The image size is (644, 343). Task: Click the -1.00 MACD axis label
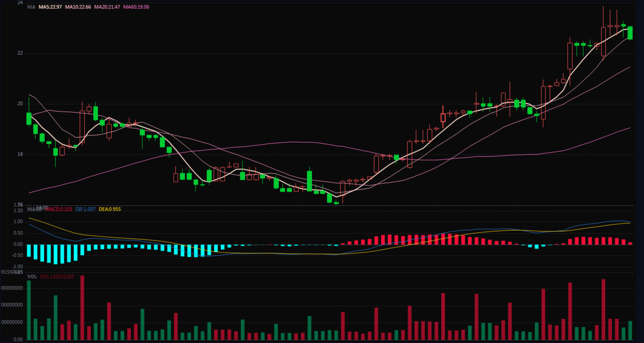18,266
